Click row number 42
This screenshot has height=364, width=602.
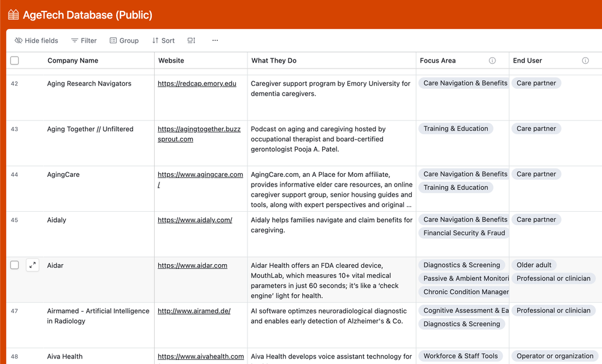[x=14, y=84]
